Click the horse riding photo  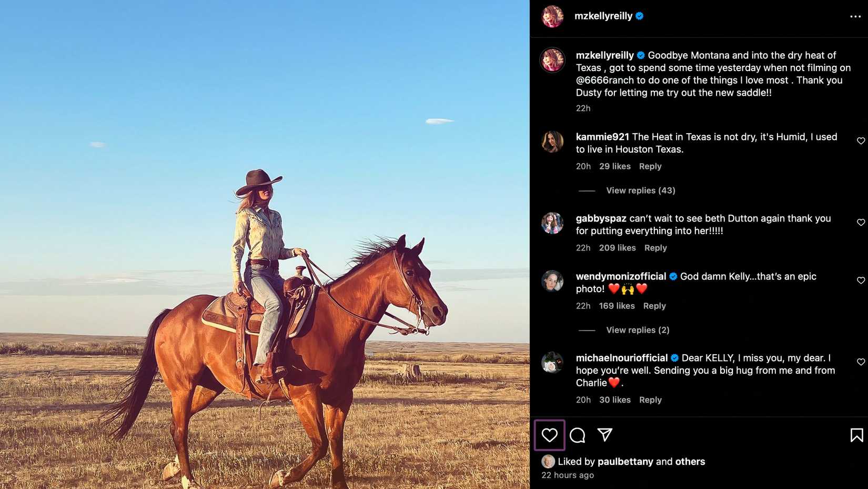point(265,244)
